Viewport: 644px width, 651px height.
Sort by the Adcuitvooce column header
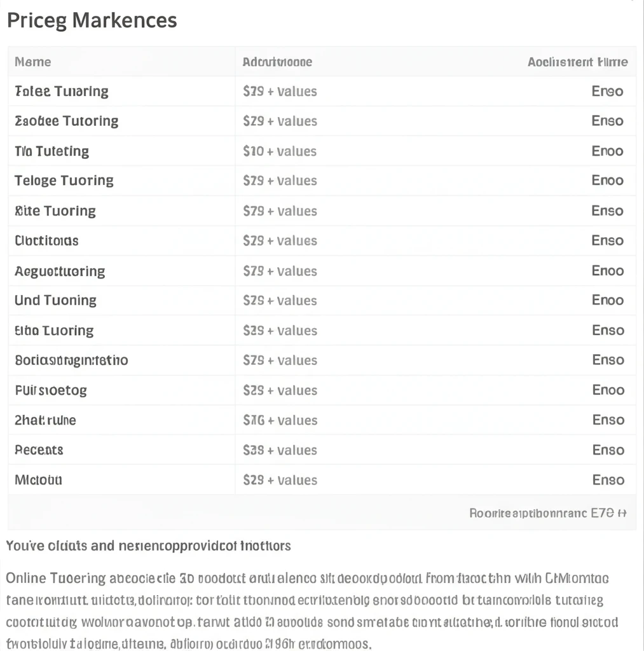click(x=277, y=62)
